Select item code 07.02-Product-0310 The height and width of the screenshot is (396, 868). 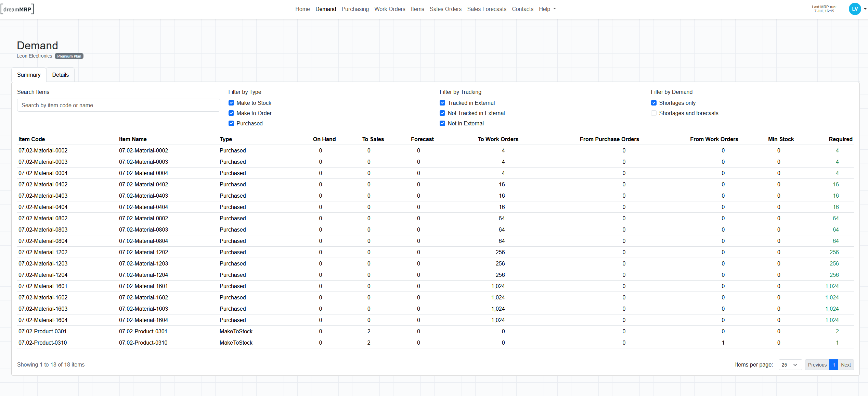point(43,343)
